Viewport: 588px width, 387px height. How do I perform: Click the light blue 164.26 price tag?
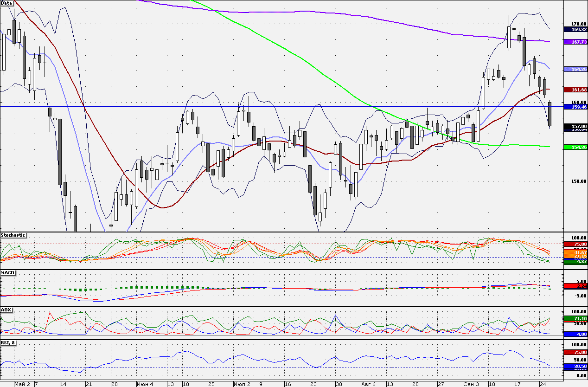point(575,69)
